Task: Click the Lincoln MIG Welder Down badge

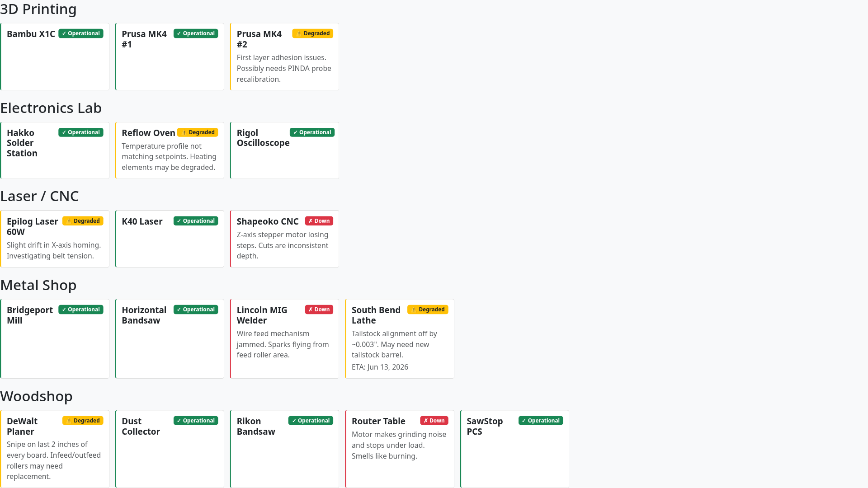Action: point(319,310)
